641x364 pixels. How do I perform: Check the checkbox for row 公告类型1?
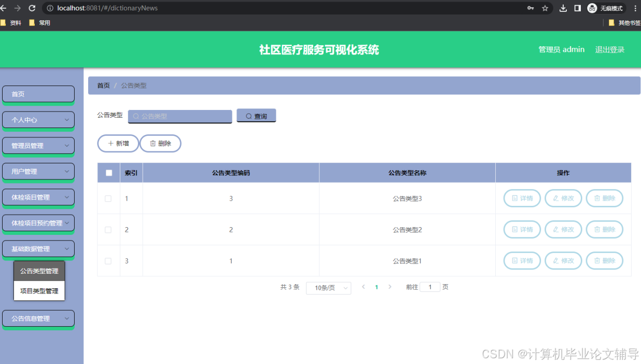tap(108, 260)
